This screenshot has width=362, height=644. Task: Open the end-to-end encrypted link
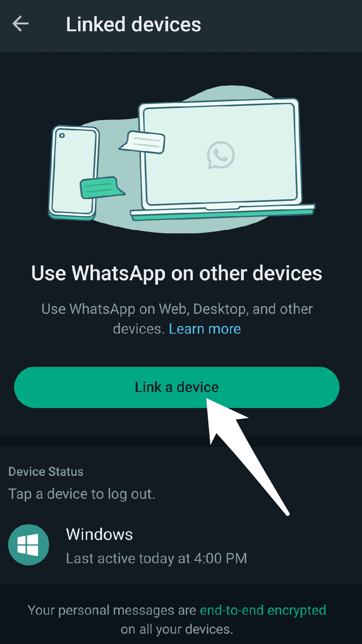click(x=263, y=610)
